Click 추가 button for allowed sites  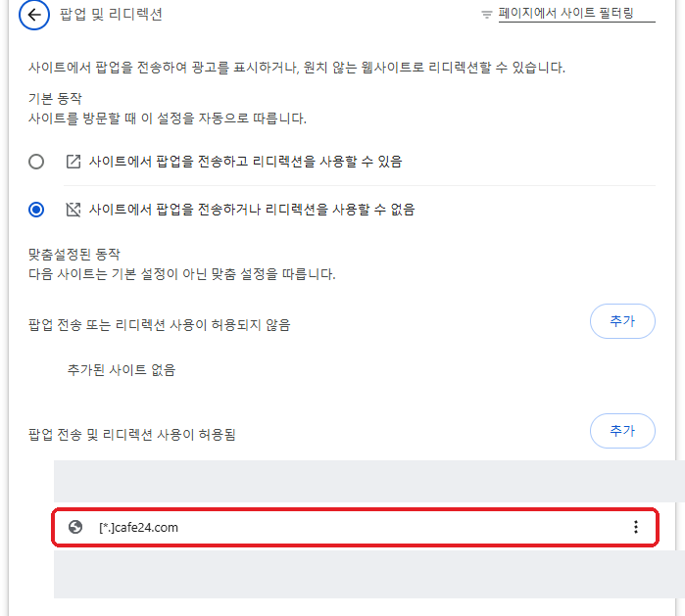click(x=622, y=431)
